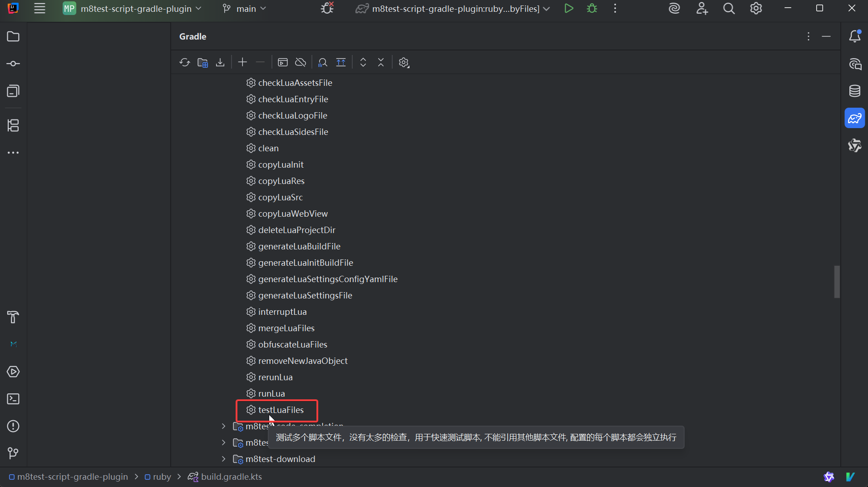
Task: Toggle the Gradle tool window button in the right sidebar
Action: pos(855,118)
